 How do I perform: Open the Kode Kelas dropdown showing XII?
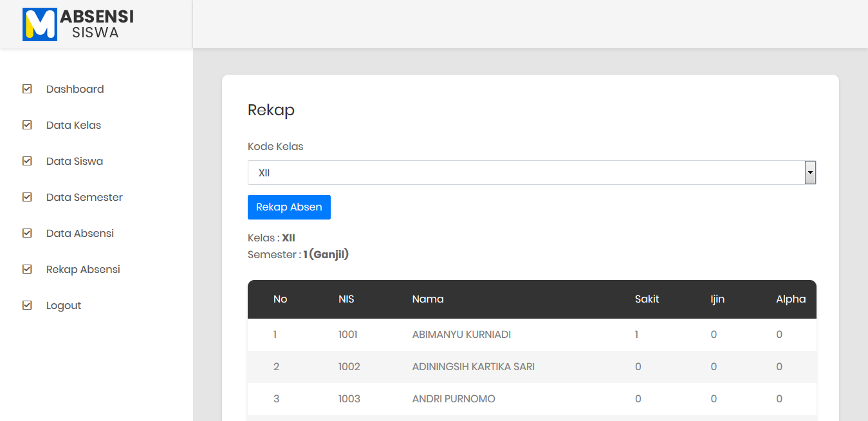(x=531, y=173)
